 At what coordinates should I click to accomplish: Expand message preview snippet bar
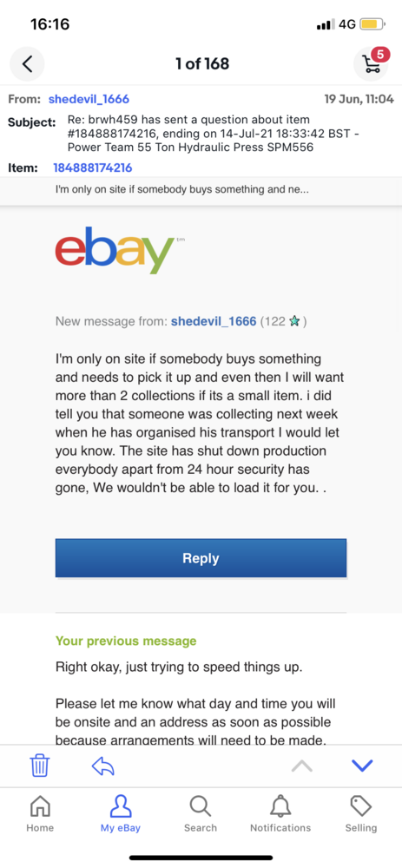[x=201, y=190]
